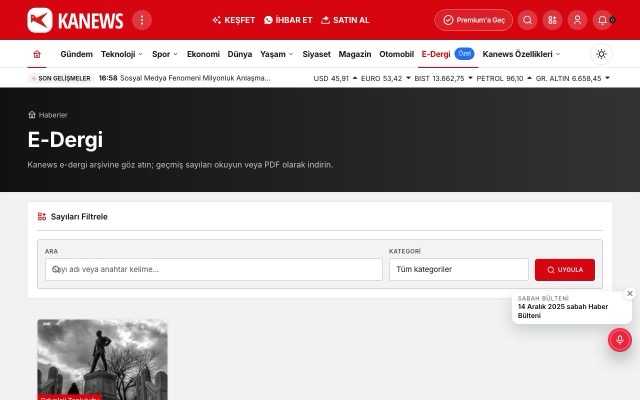This screenshot has width=640, height=400.
Task: Click the EURO 53,42 ticker
Action: point(385,78)
